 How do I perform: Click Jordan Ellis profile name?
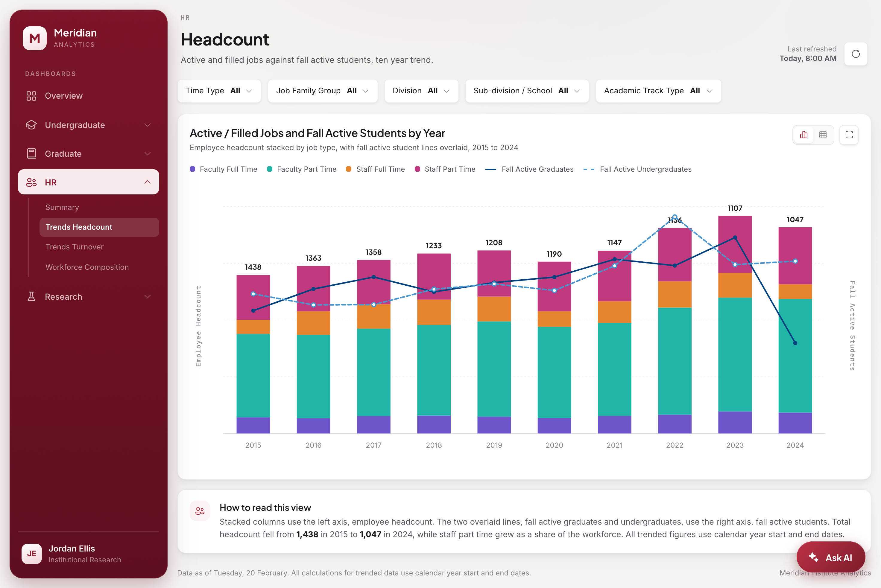tap(72, 549)
